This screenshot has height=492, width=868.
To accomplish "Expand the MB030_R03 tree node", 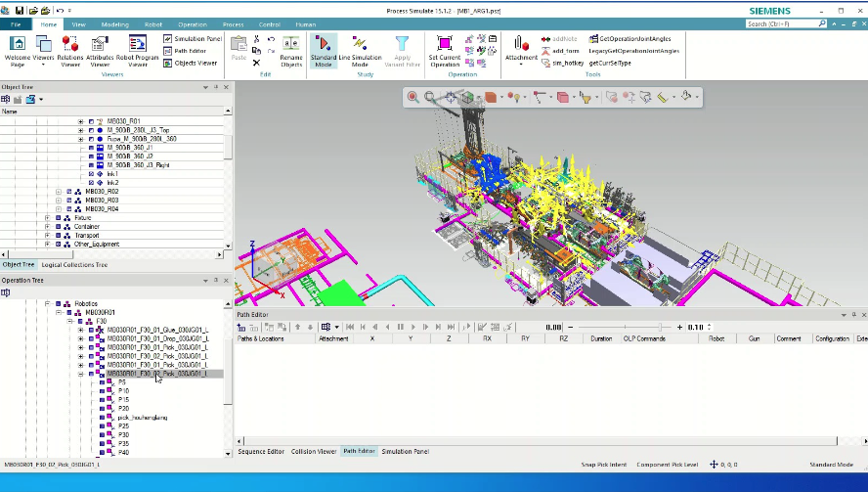I will pyautogui.click(x=59, y=201).
